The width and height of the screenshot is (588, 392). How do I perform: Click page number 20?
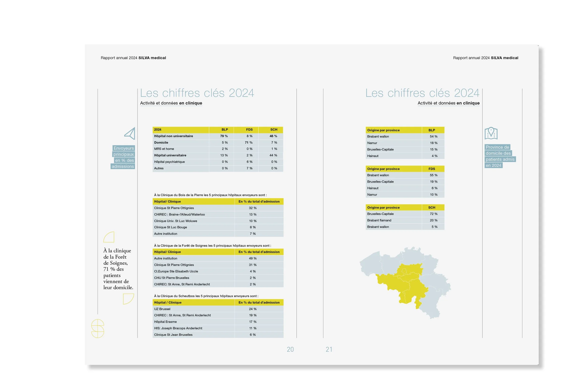point(290,349)
